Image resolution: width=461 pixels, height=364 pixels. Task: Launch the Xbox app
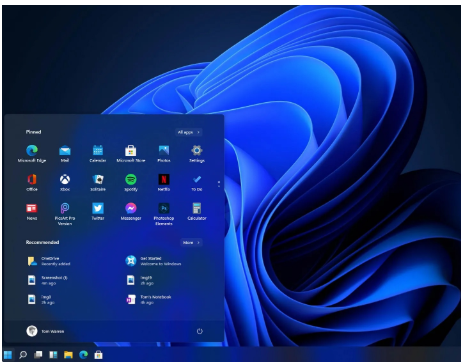(65, 182)
